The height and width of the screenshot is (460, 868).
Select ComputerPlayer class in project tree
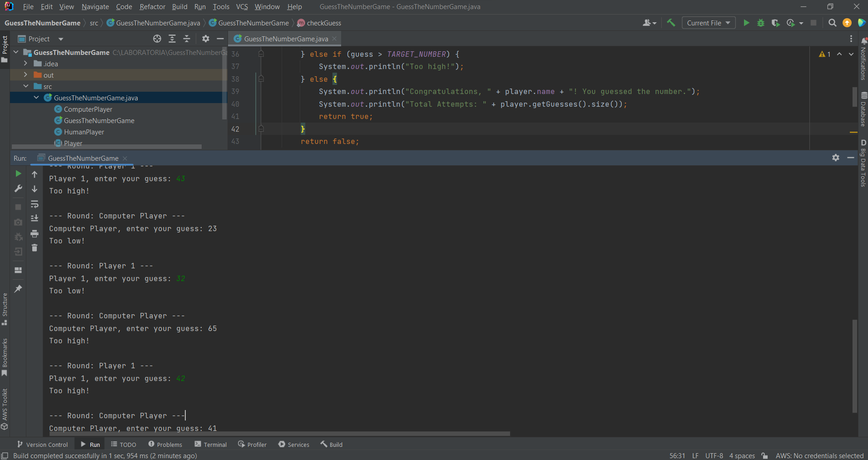click(88, 109)
